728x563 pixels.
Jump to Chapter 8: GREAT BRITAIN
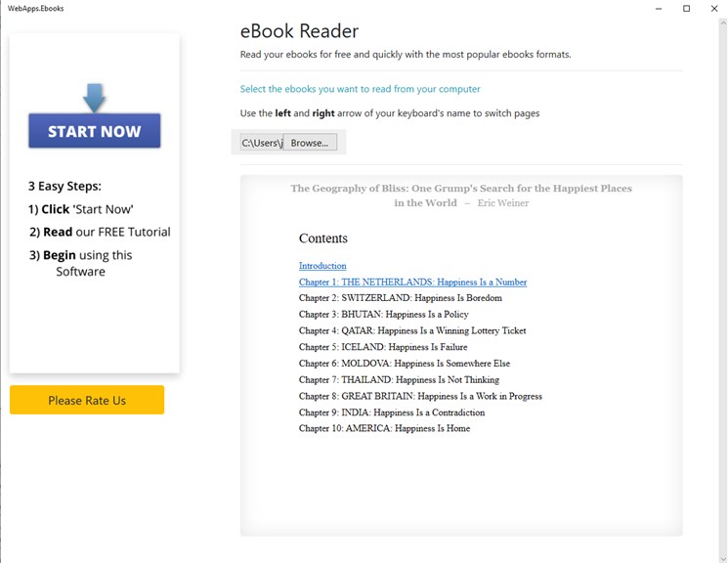[x=420, y=396]
